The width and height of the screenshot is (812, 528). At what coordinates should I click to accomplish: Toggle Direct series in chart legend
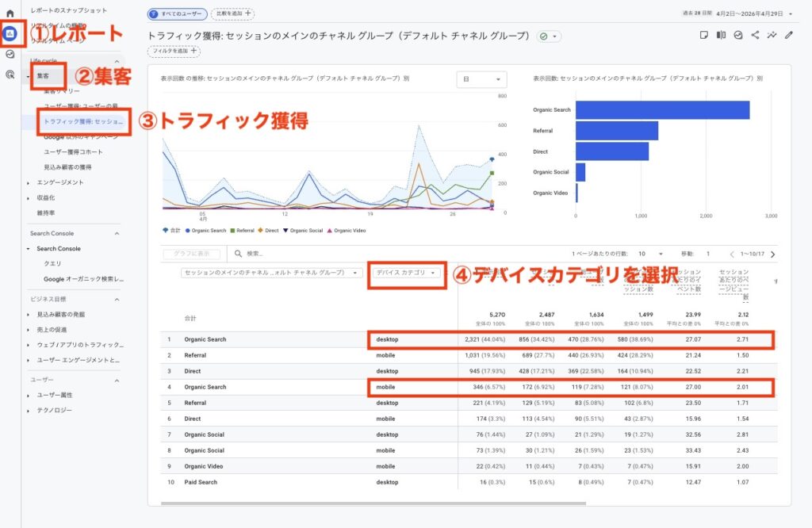click(268, 231)
